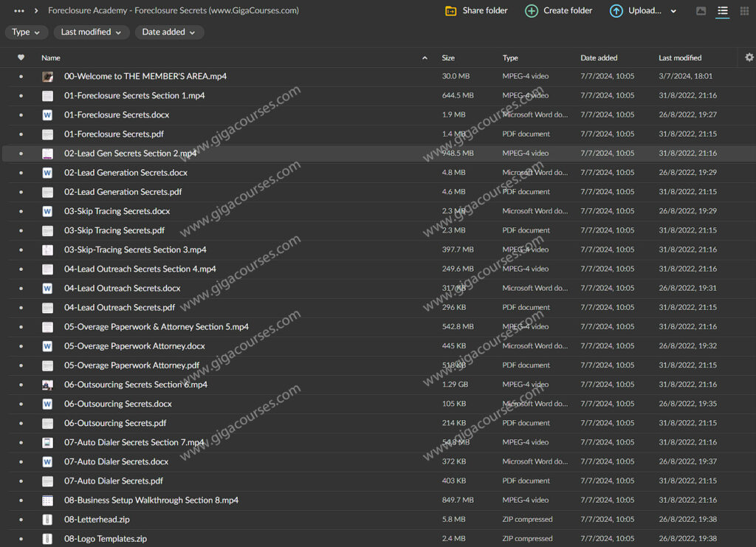
Task: Click the favourites heart column header
Action: pyautogui.click(x=21, y=58)
